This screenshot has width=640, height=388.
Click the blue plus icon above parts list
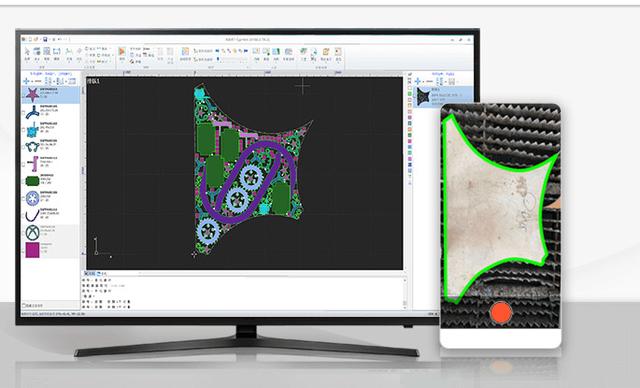coord(26,81)
